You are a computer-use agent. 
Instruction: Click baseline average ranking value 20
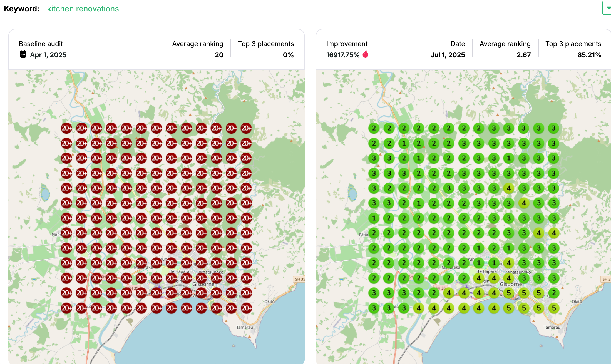tap(219, 55)
